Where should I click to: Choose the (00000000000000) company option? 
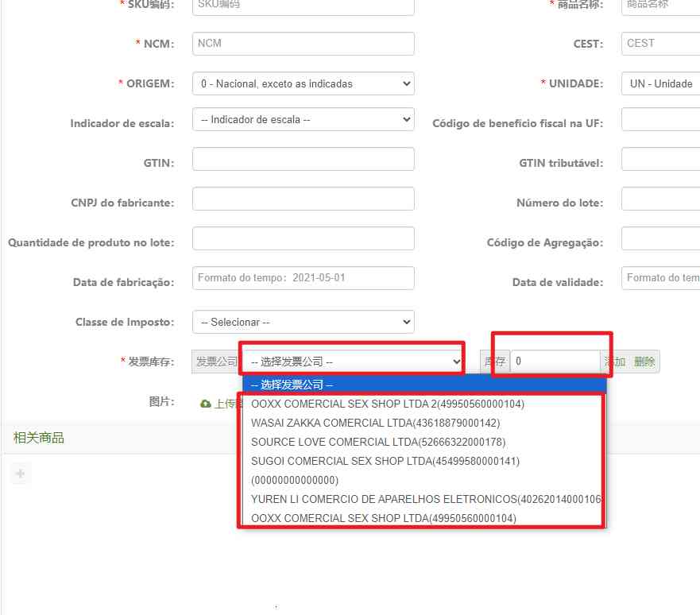294,480
